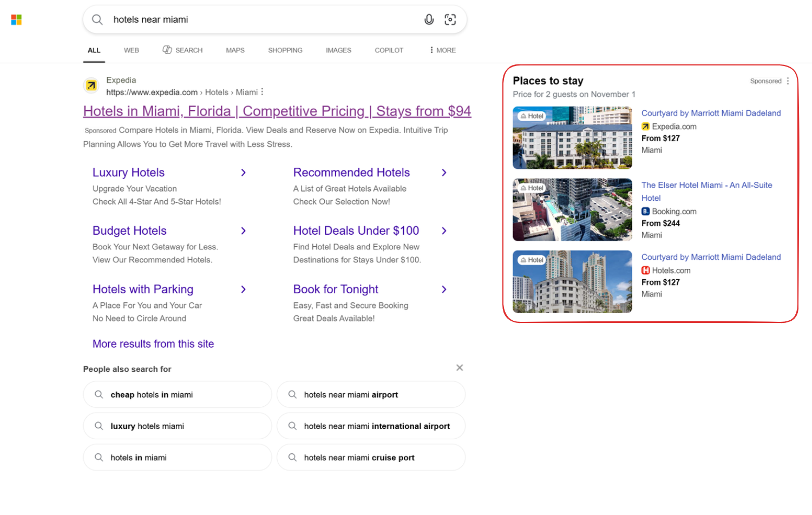Image resolution: width=812 pixels, height=515 pixels.
Task: Open the Luxury Hotels sitelink
Action: tap(128, 173)
